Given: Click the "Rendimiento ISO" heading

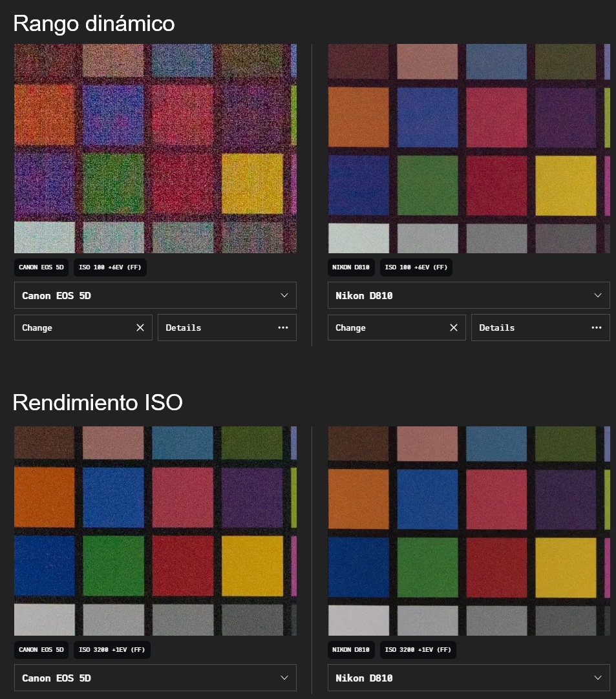Looking at the screenshot, I should 98,402.
